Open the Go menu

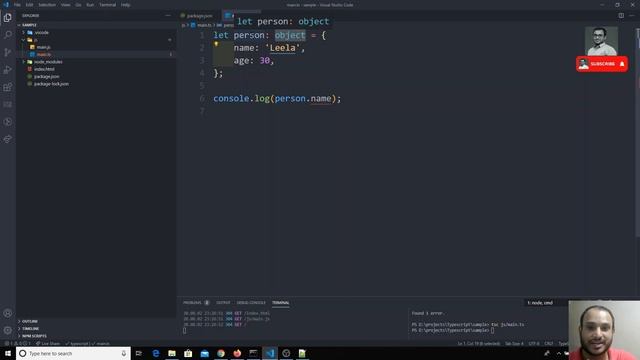[x=78, y=5]
